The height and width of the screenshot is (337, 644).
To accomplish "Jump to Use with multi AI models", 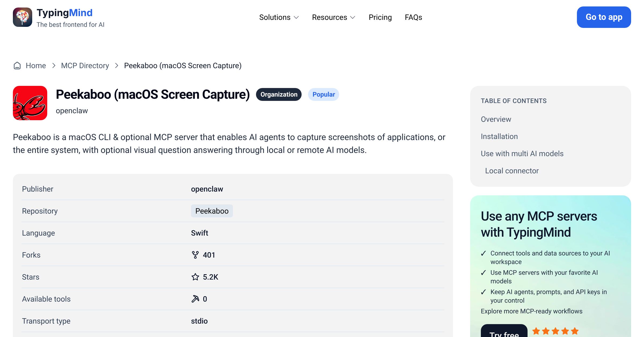I will (x=522, y=153).
